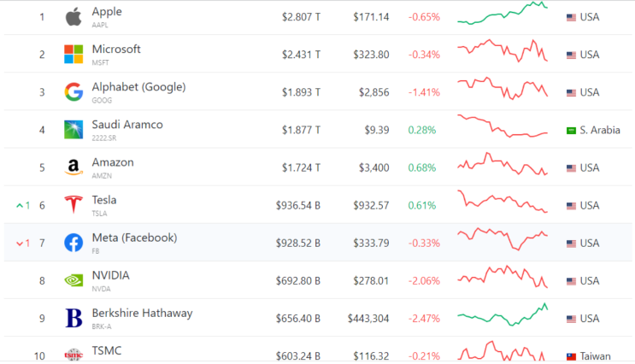
Task: Click the TSMC logo icon
Action: tap(73, 355)
